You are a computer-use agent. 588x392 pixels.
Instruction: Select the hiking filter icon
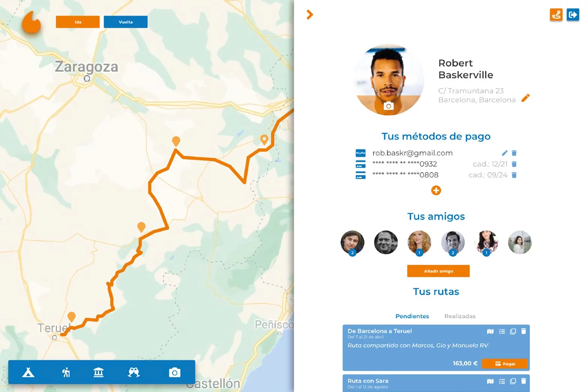(x=66, y=372)
